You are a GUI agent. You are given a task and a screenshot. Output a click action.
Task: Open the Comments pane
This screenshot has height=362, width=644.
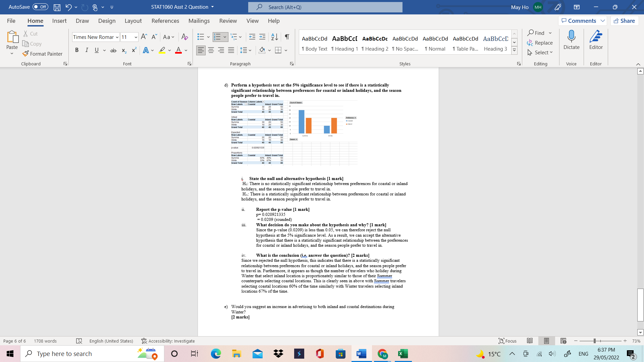pyautogui.click(x=580, y=20)
